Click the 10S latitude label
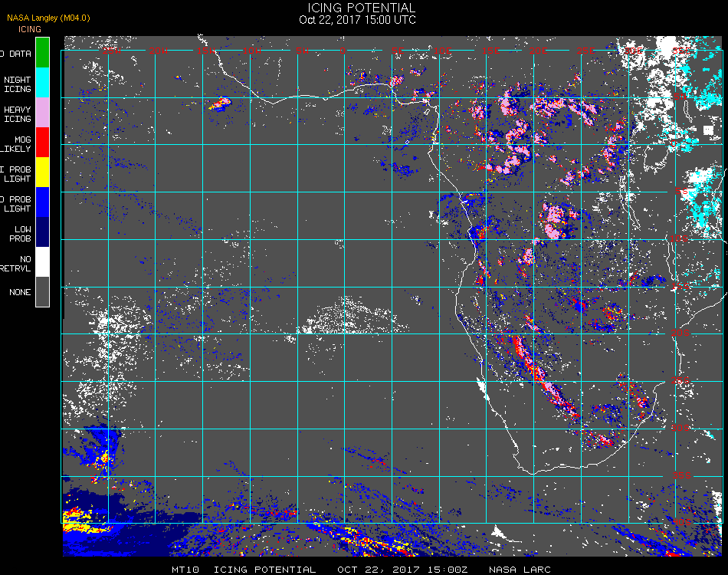This screenshot has width=728, height=575. 679,238
